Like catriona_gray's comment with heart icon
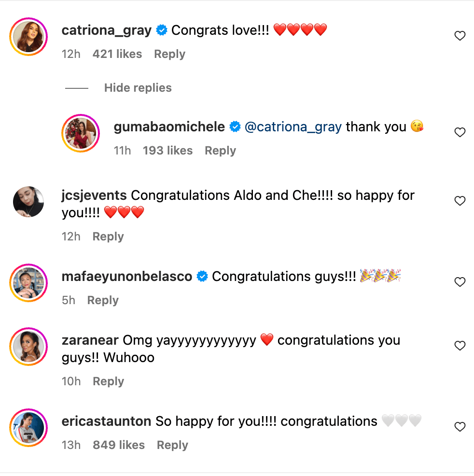The image size is (474, 476). point(460,36)
